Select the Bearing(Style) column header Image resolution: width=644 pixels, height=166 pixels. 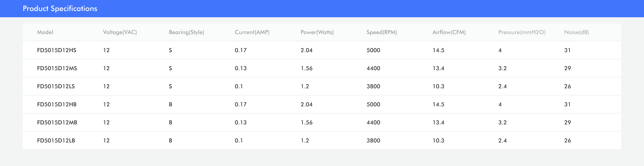click(x=186, y=32)
